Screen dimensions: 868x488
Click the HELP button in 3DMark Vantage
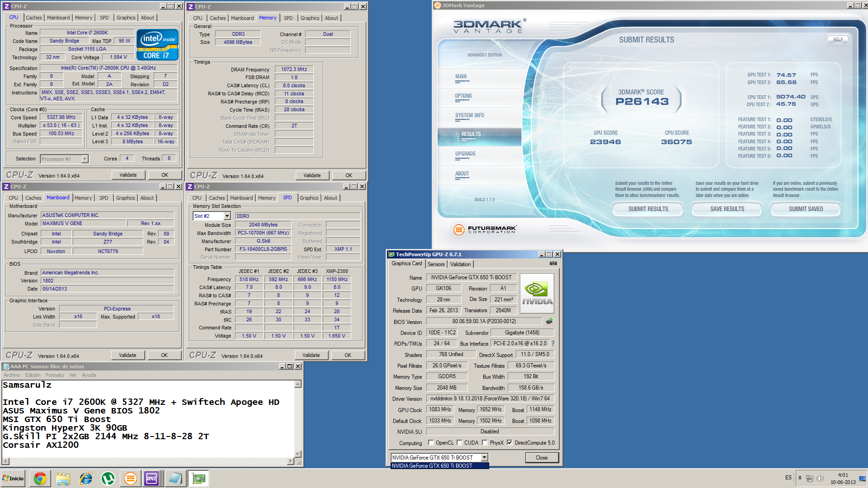pyautogui.click(x=838, y=39)
